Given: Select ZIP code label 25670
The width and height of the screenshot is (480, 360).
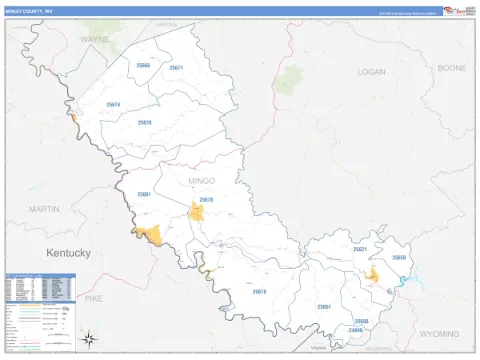Looking at the screenshot, I should [x=206, y=200].
